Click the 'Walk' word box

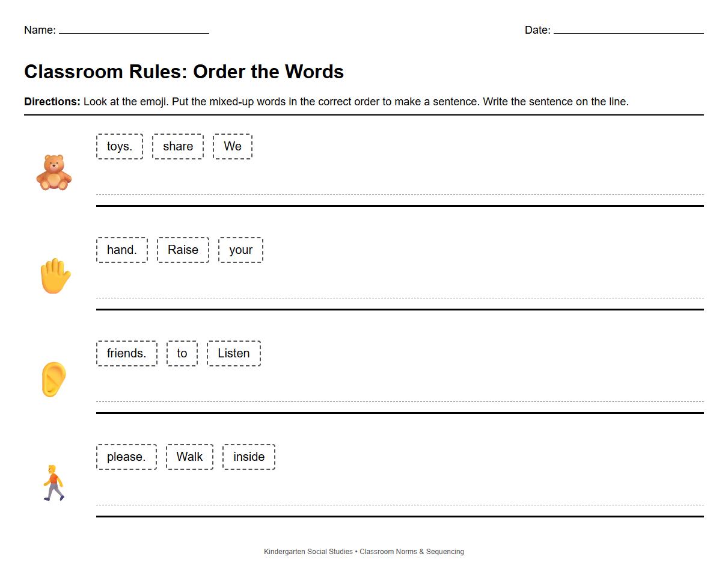tap(189, 457)
